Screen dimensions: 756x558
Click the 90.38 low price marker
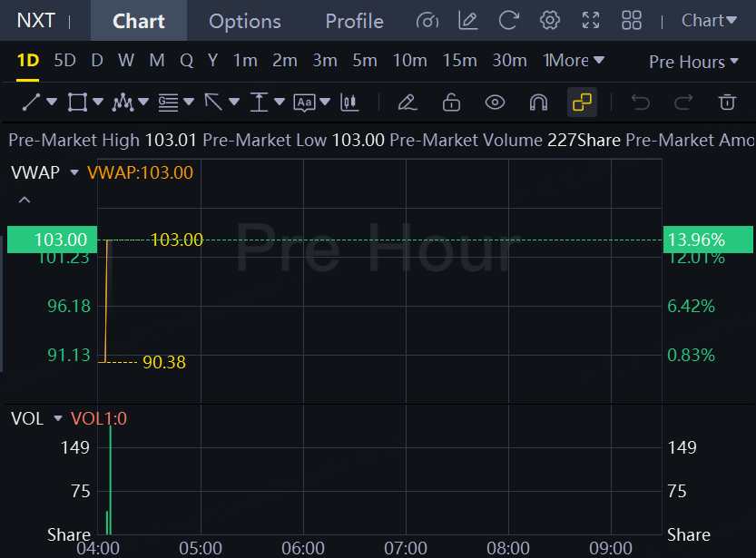[164, 362]
